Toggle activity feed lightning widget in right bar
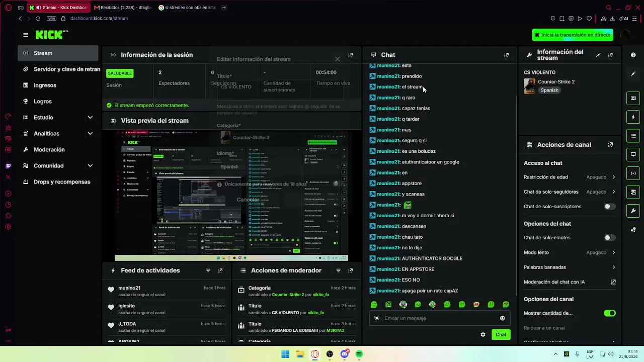 coord(633,117)
